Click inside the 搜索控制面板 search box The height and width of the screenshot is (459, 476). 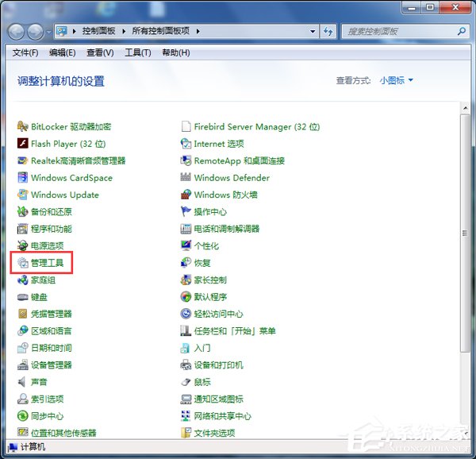click(397, 32)
